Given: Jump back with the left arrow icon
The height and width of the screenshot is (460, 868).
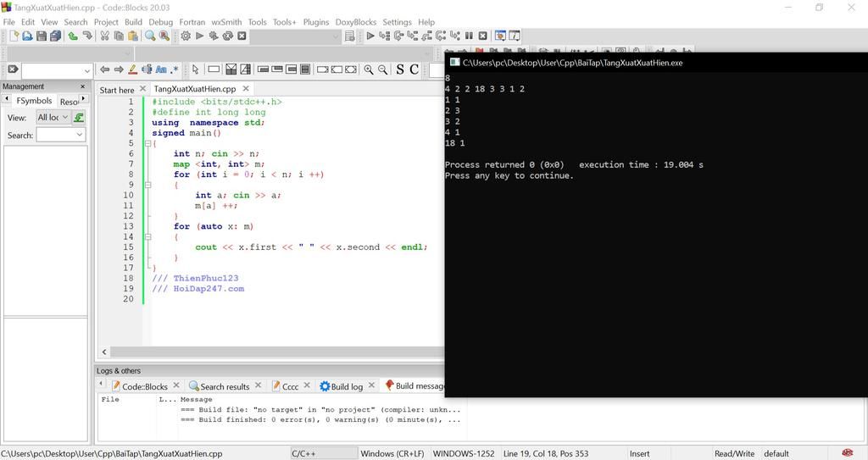Looking at the screenshot, I should click(x=104, y=69).
